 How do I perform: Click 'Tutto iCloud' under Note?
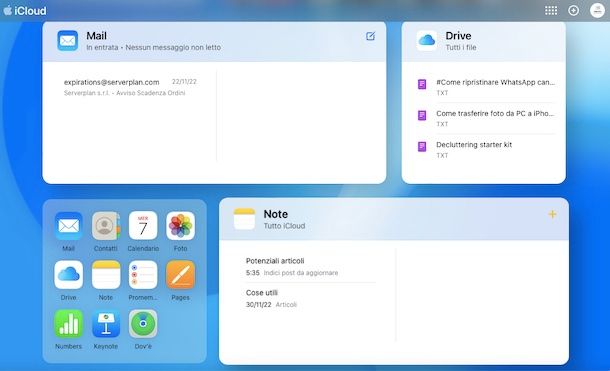[x=284, y=226]
